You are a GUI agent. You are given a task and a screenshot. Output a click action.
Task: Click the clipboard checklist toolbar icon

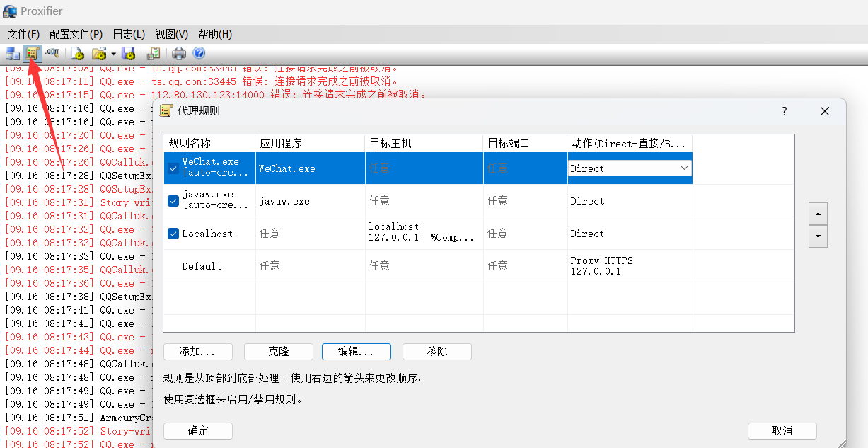(x=153, y=53)
